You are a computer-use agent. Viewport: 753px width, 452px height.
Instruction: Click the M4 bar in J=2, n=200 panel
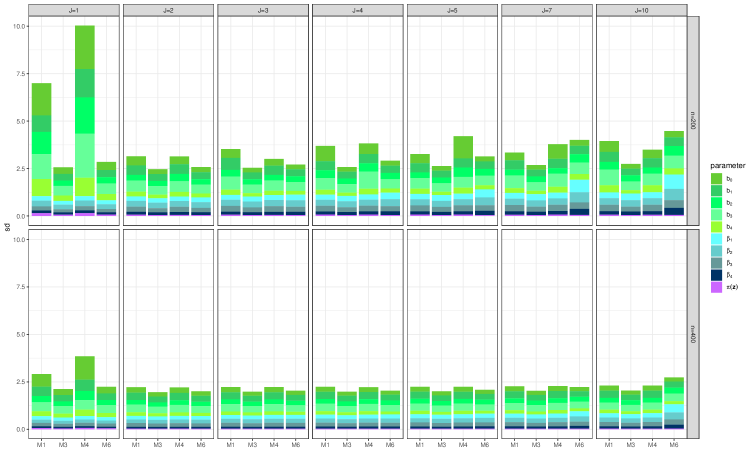point(179,186)
